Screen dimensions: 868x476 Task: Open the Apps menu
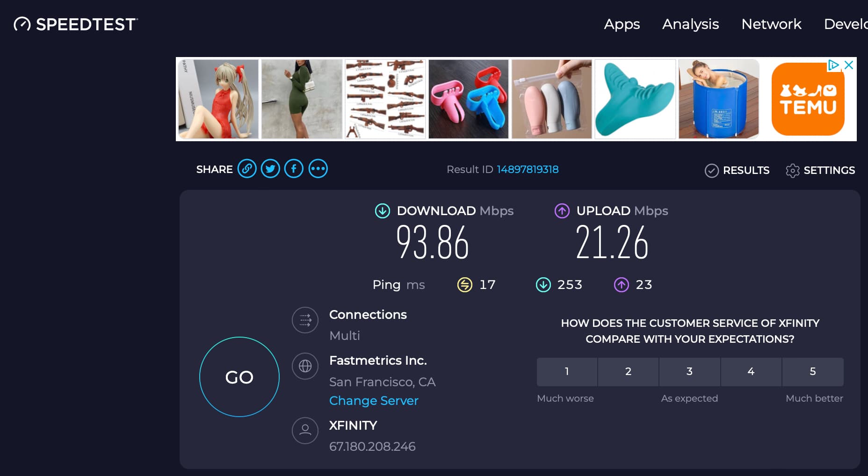click(x=622, y=24)
